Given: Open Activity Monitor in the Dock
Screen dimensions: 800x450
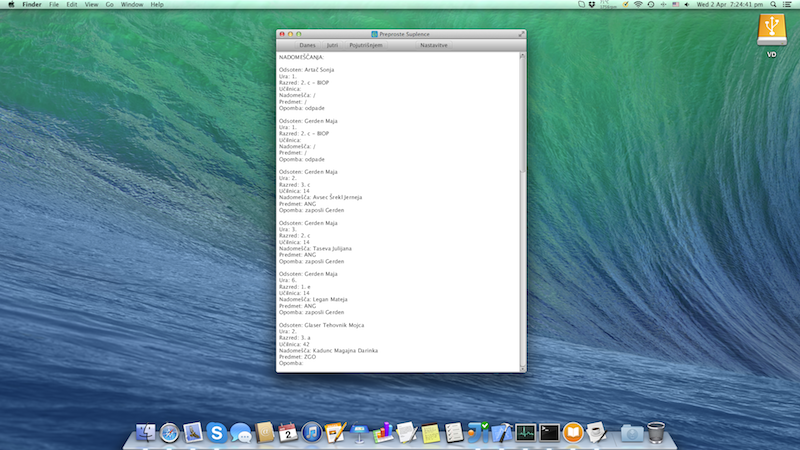Looking at the screenshot, I should (525, 432).
